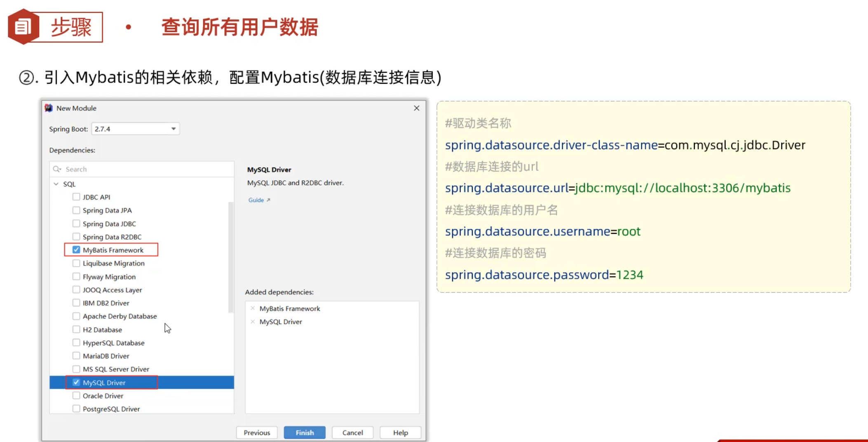Screen dimensions: 868x442
Task: Click the search magnifier icon in Dependencies
Action: click(x=57, y=169)
